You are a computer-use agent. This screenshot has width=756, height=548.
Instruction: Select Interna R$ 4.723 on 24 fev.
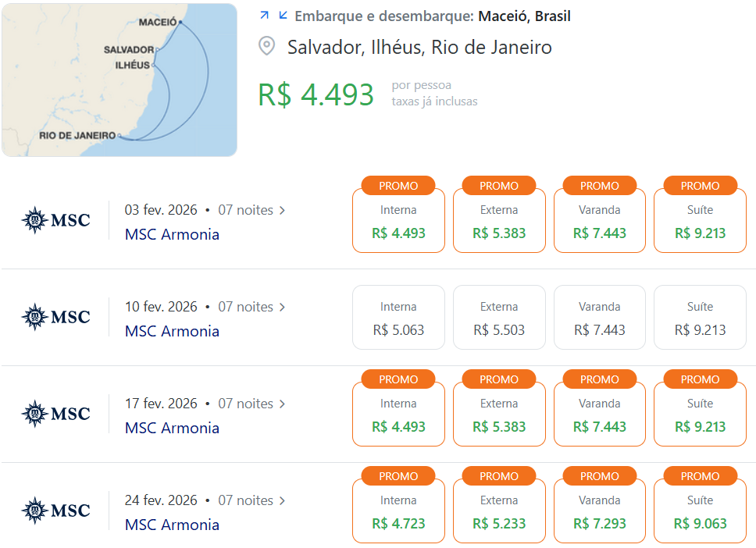click(398, 511)
